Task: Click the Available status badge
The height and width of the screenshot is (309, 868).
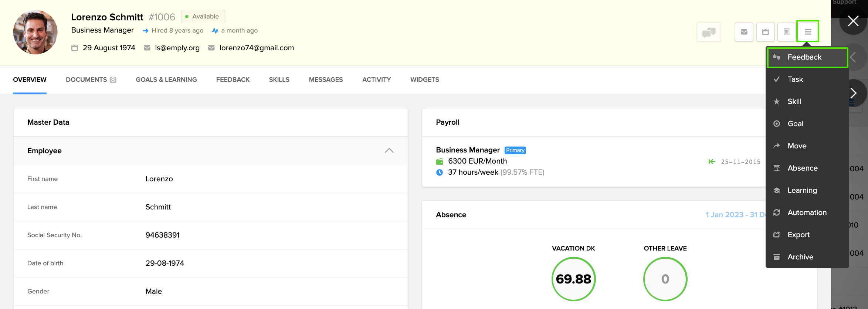Action: pos(203,17)
